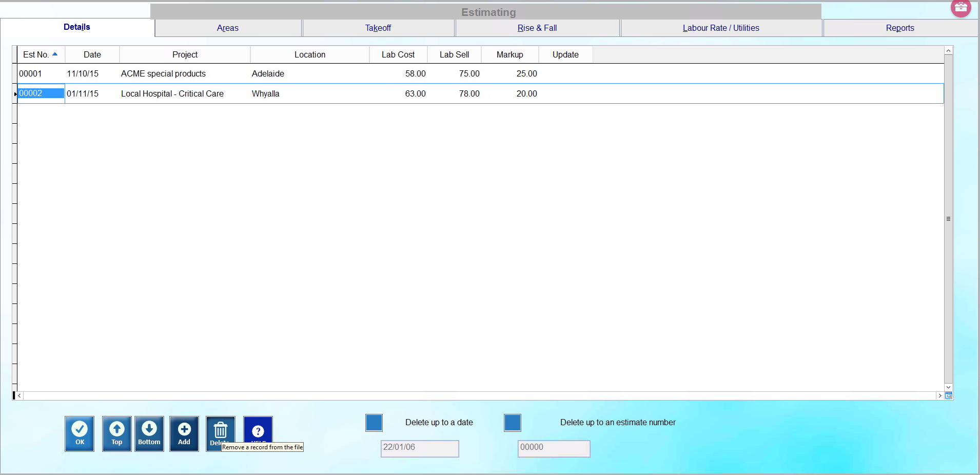
Task: Tick the Delete up to a date checkbox
Action: (374, 423)
